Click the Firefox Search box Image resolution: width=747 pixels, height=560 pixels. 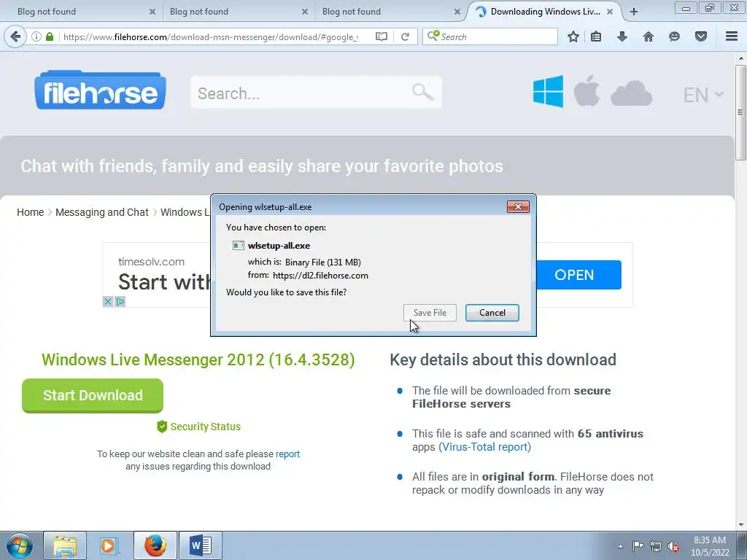click(489, 36)
